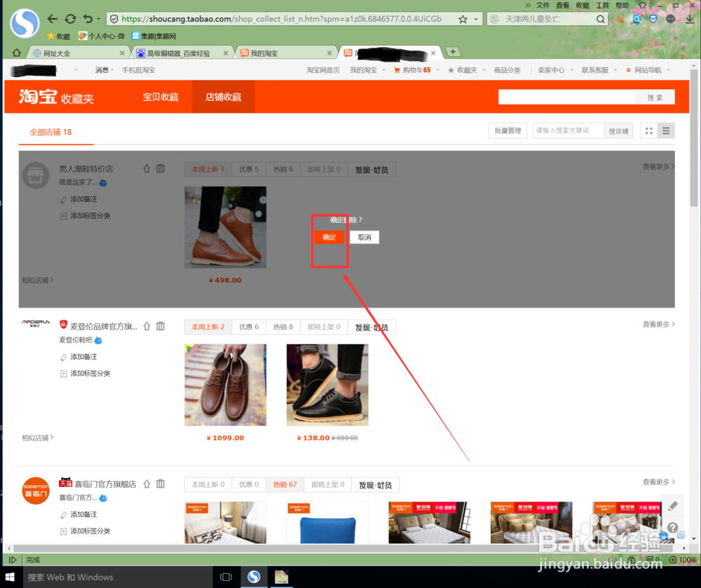
Task: Switch to 网址大全 browser tab
Action: click(x=79, y=53)
